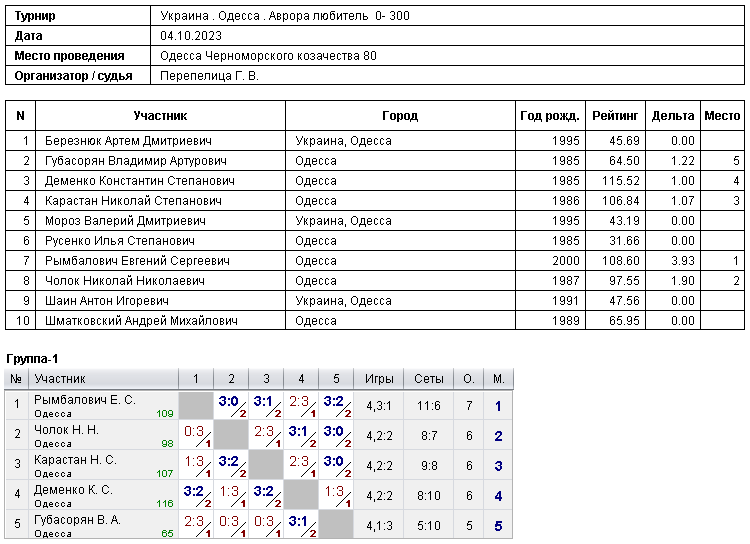Click the 'Место проведения' label cell
This screenshot has width=750, height=544.
78,56
